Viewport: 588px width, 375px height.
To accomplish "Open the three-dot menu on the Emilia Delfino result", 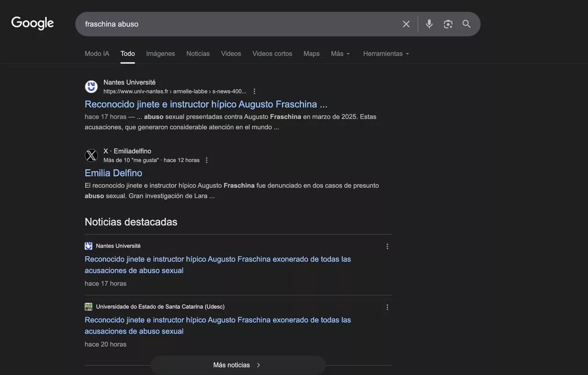I will (206, 160).
